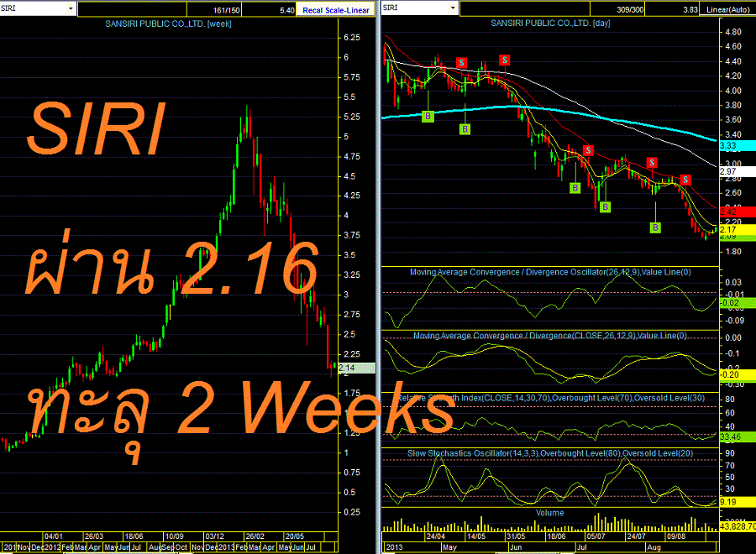Screen dimensions: 756x554
Task: Click the 9.19 stochastic value tag
Action: 738,502
